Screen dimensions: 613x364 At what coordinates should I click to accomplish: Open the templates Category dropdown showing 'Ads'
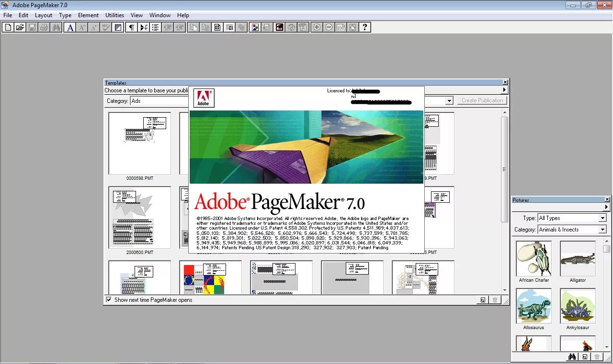(x=449, y=100)
